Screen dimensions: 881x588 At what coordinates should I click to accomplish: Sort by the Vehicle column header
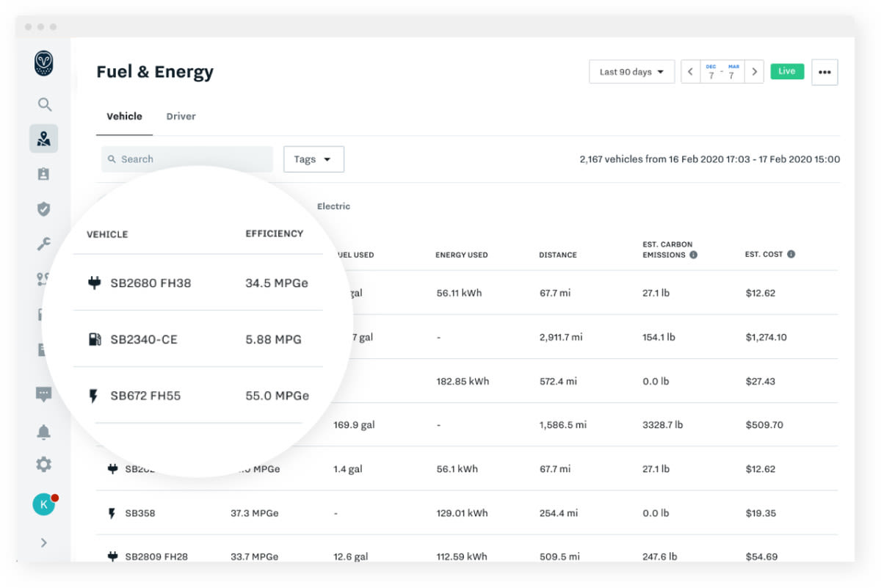(107, 234)
